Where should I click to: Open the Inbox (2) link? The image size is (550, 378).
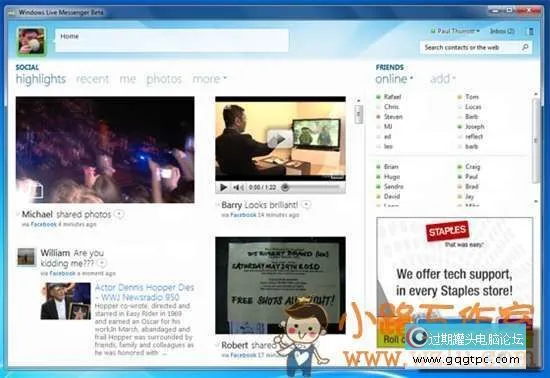point(502,31)
